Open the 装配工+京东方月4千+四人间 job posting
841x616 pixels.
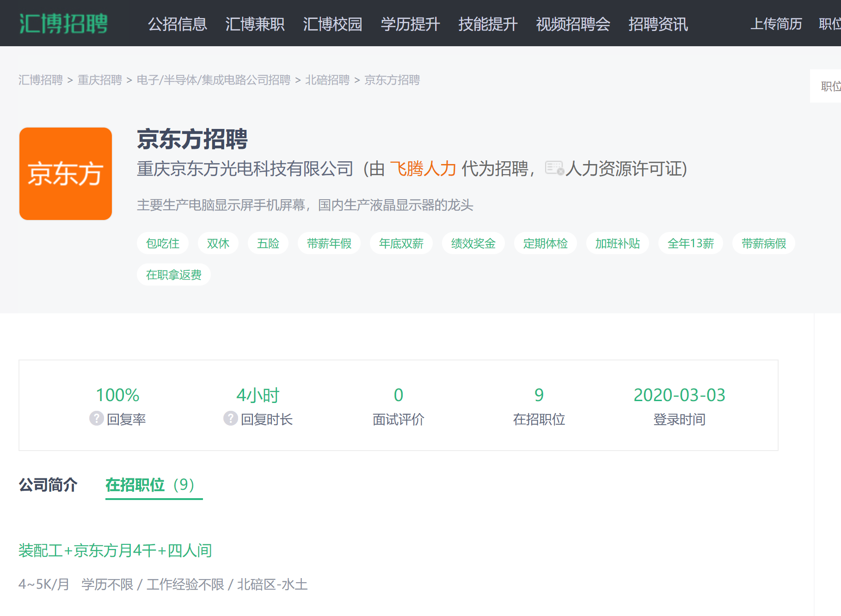115,550
